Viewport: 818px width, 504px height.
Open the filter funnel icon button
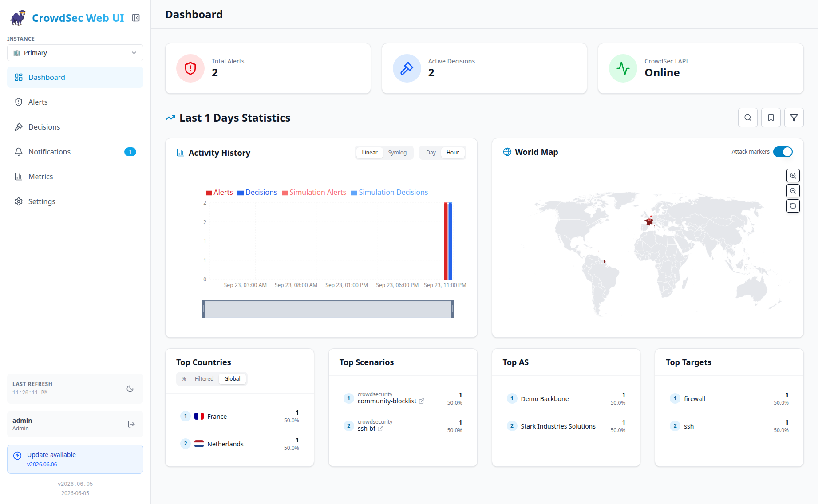click(x=794, y=118)
